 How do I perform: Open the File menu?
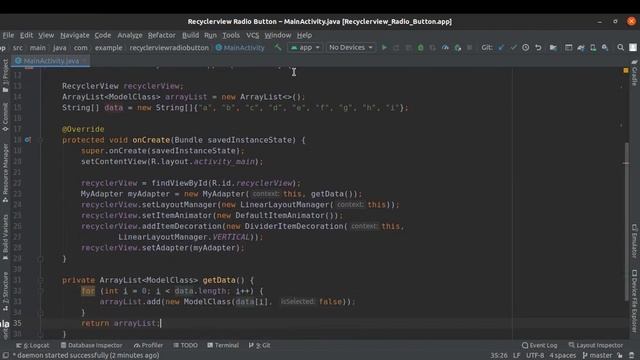(x=8, y=35)
